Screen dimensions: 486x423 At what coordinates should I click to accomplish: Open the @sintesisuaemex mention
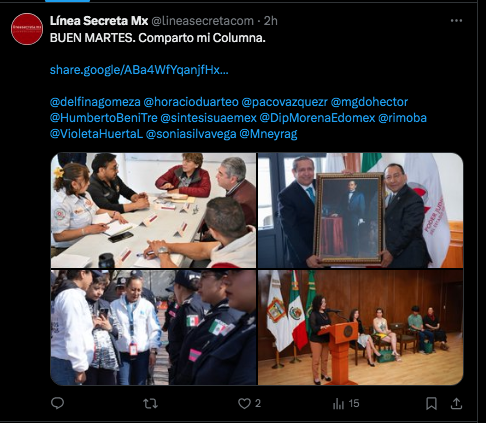(208, 118)
